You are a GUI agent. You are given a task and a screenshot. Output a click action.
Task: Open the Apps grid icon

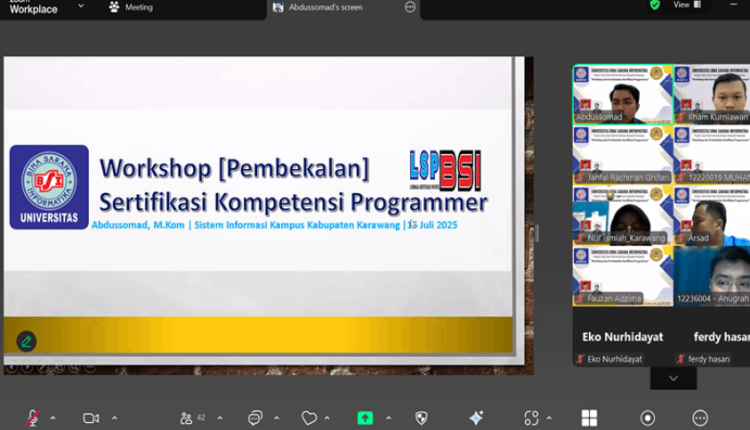[x=589, y=418]
